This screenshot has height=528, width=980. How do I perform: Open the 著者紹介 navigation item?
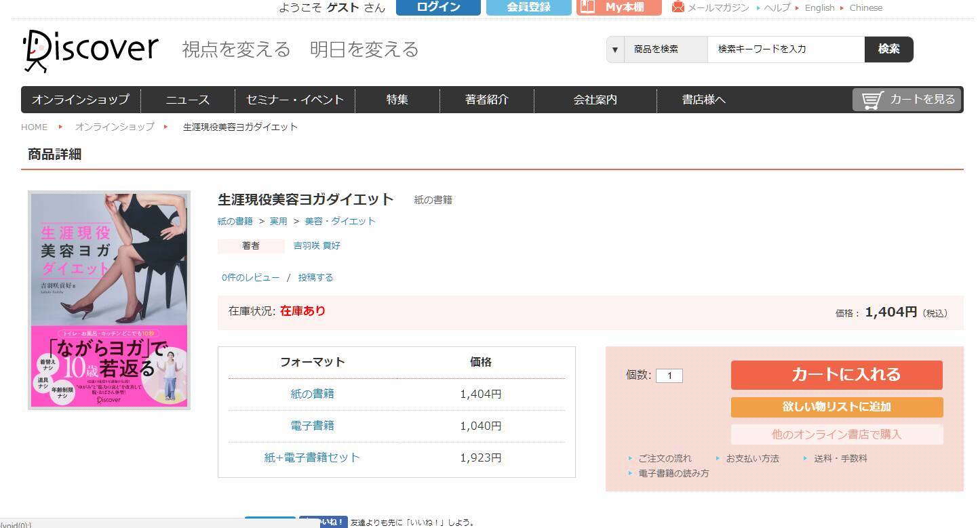488,99
